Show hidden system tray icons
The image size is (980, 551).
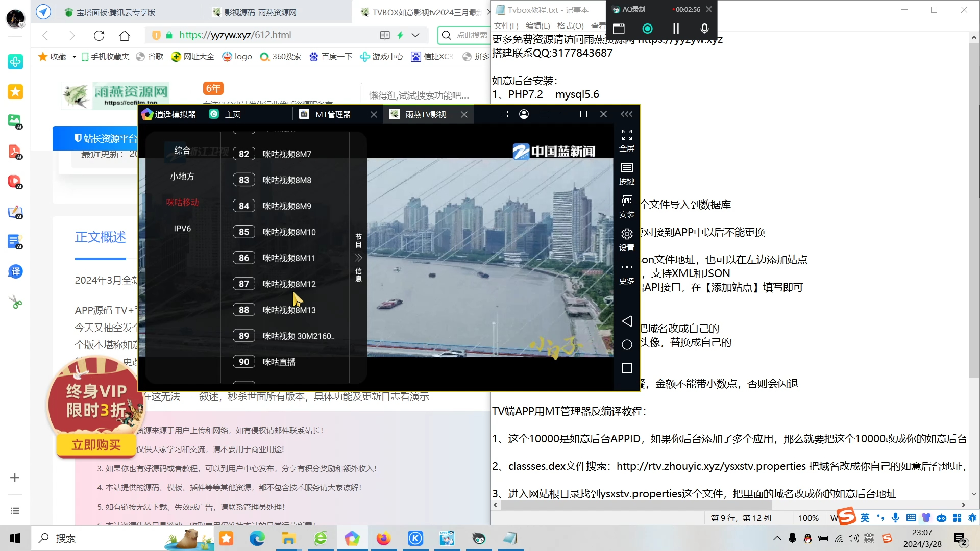pyautogui.click(x=777, y=538)
